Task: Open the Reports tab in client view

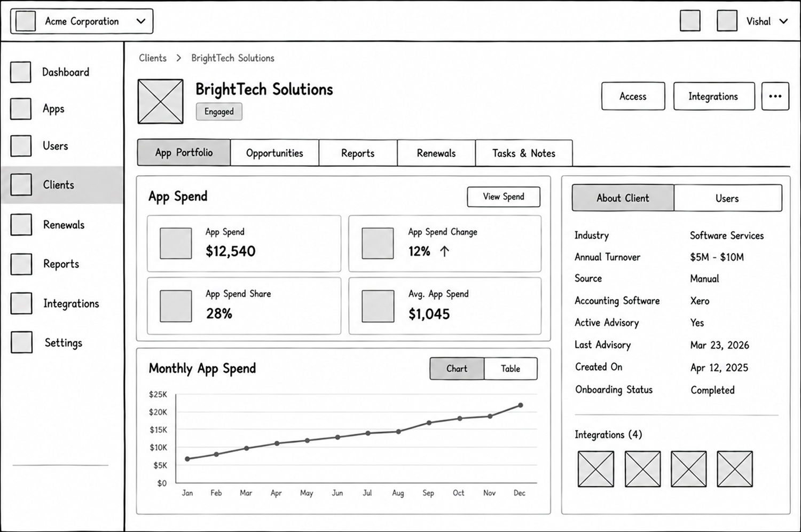Action: pyautogui.click(x=358, y=153)
